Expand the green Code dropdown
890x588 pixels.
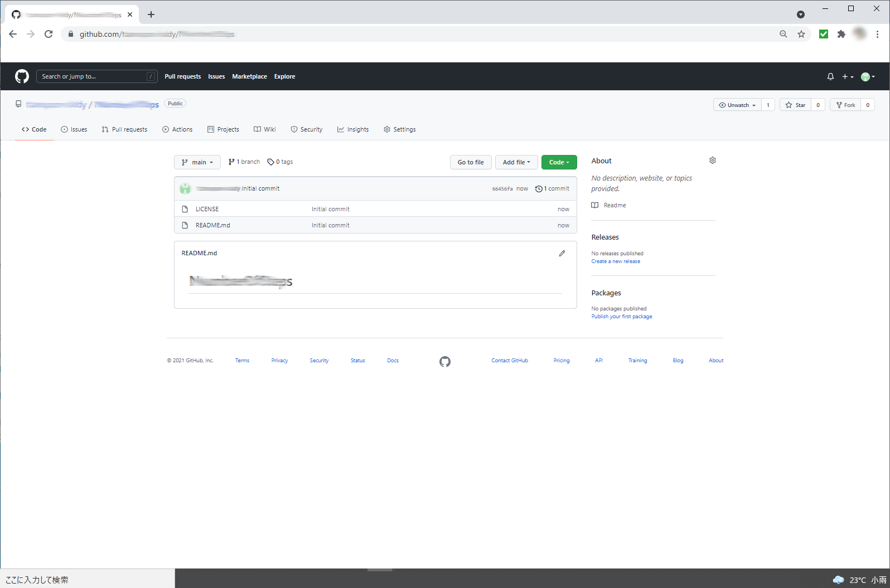[x=559, y=162]
